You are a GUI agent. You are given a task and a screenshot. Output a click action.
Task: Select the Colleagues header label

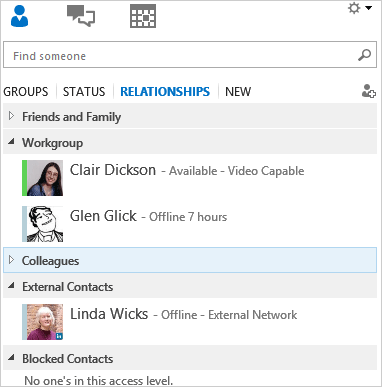(50, 261)
